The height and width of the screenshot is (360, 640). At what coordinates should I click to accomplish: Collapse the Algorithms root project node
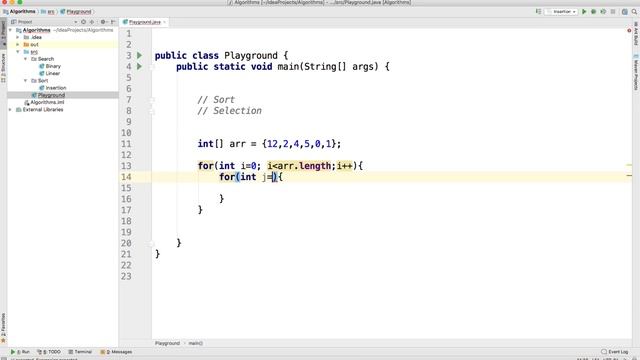click(x=11, y=30)
